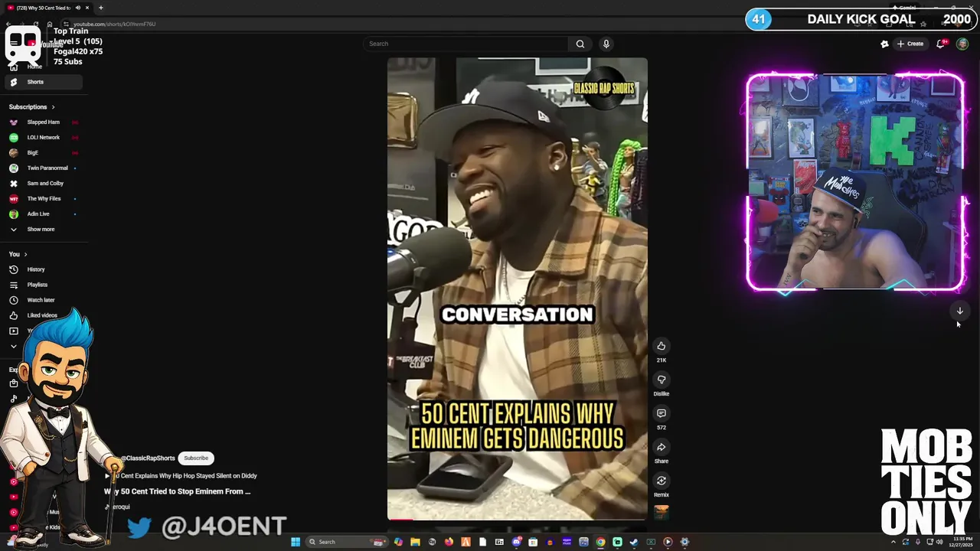Open watch History in sidebar

(x=42, y=269)
